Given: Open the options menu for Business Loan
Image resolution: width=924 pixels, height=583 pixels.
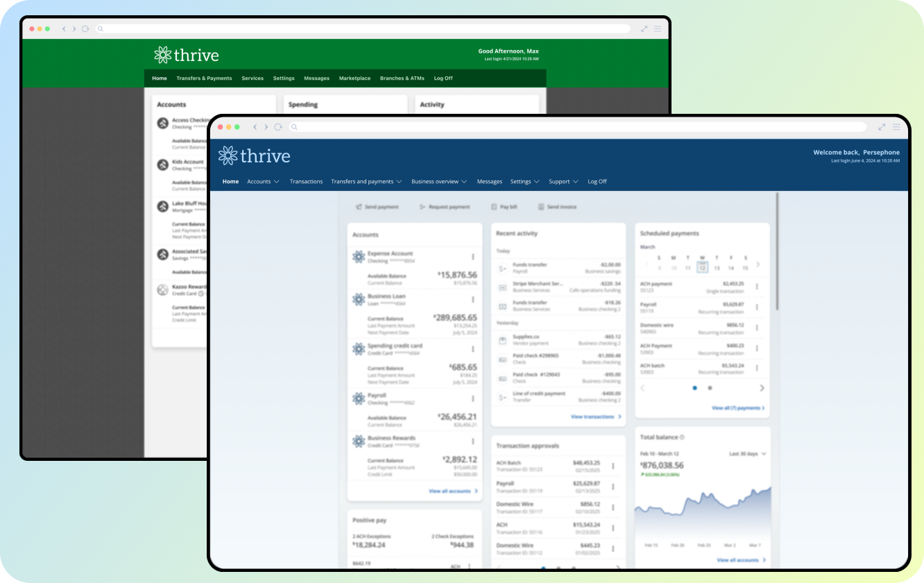Looking at the screenshot, I should click(473, 300).
